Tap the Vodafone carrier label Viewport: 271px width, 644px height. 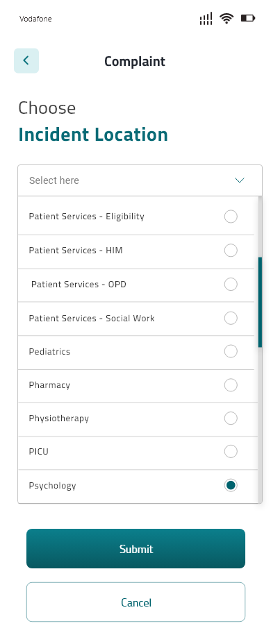[x=35, y=19]
